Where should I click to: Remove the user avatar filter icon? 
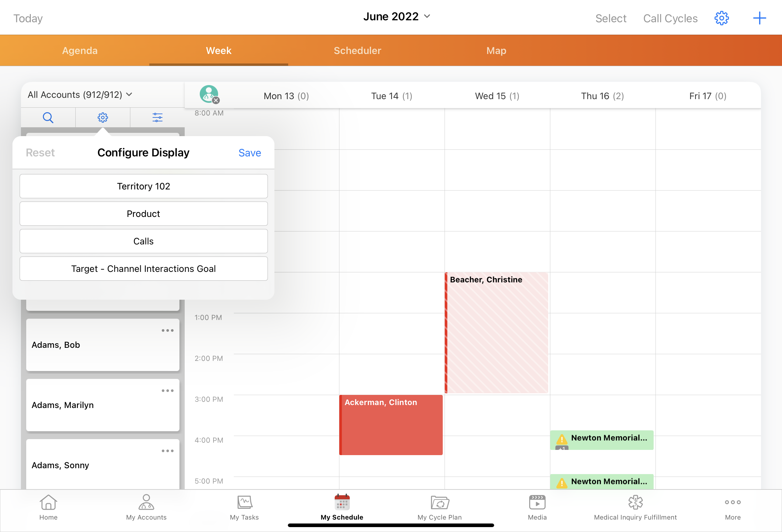(216, 100)
